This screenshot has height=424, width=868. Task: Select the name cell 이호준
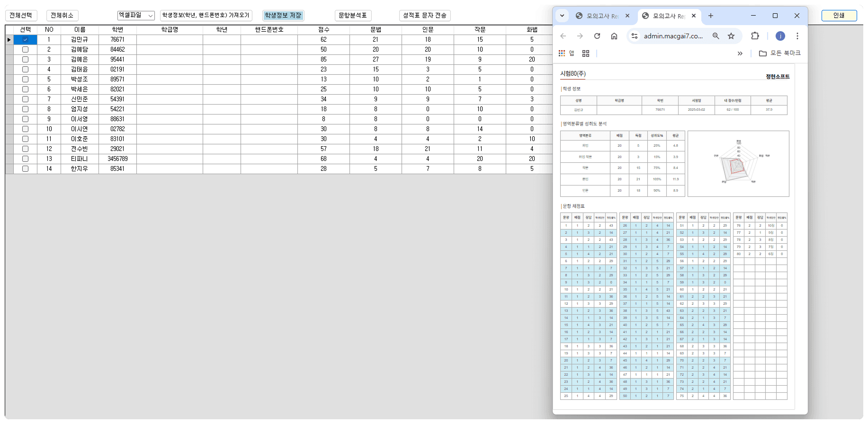pos(80,139)
